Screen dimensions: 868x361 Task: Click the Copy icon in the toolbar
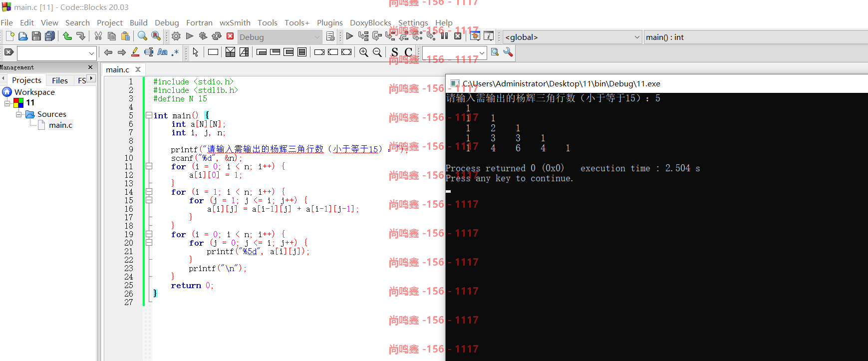point(112,36)
